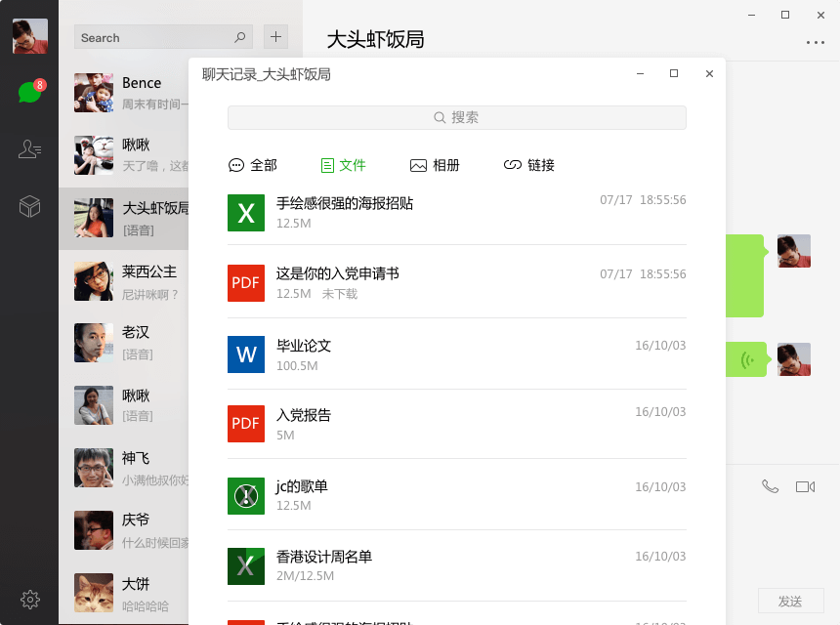Open the three-dot chat info menu
The width and height of the screenshot is (840, 625).
pyautogui.click(x=816, y=42)
